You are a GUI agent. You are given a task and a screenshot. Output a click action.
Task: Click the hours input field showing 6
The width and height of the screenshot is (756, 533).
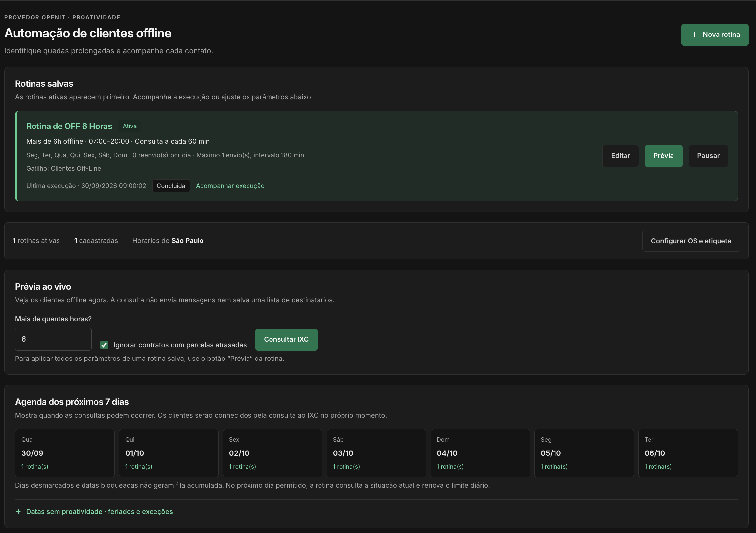(x=53, y=339)
